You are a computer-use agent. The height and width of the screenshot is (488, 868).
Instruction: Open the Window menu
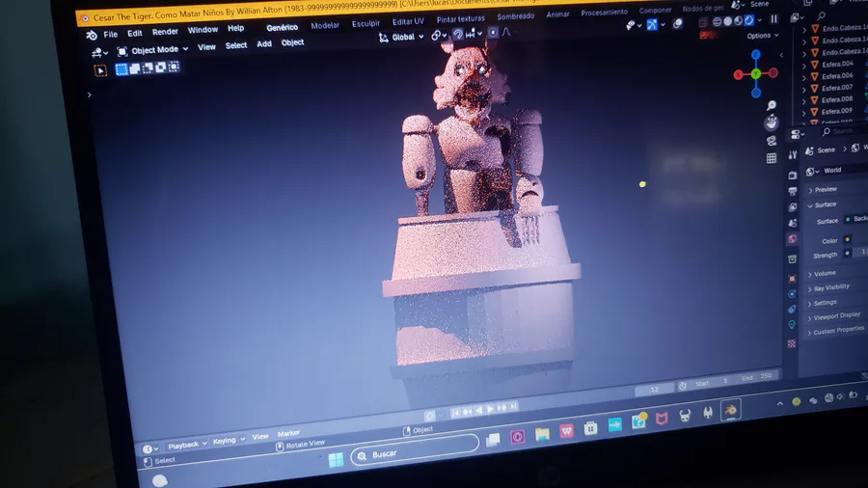point(203,30)
